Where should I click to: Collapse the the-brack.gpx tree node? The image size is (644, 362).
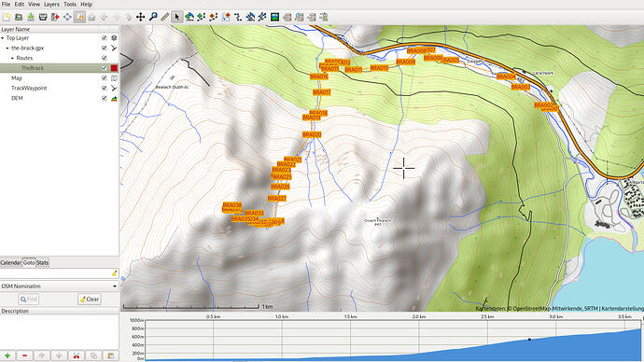pyautogui.click(x=7, y=48)
